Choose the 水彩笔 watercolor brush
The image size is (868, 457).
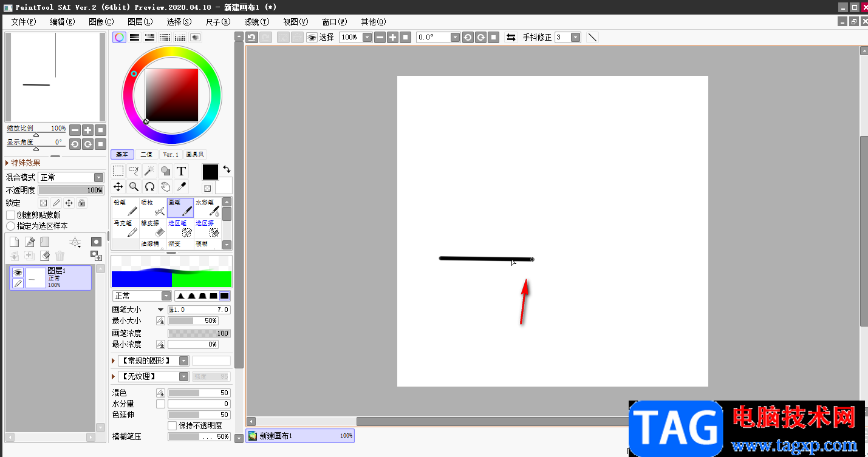click(x=207, y=208)
